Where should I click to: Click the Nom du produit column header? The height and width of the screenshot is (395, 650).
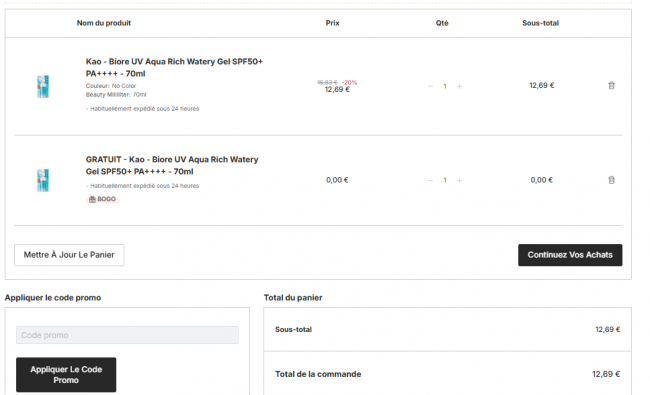coord(104,23)
